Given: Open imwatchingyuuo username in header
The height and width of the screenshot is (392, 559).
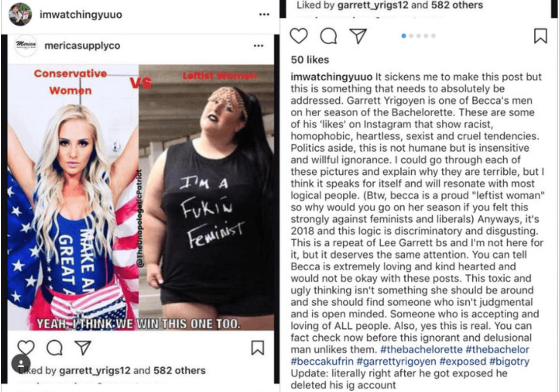Looking at the screenshot, I should [x=81, y=15].
